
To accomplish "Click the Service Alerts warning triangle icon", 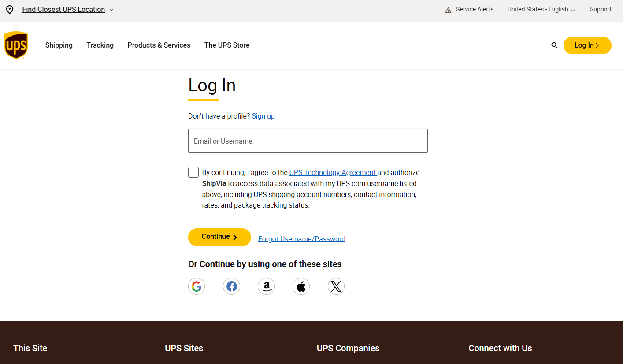I will (449, 10).
